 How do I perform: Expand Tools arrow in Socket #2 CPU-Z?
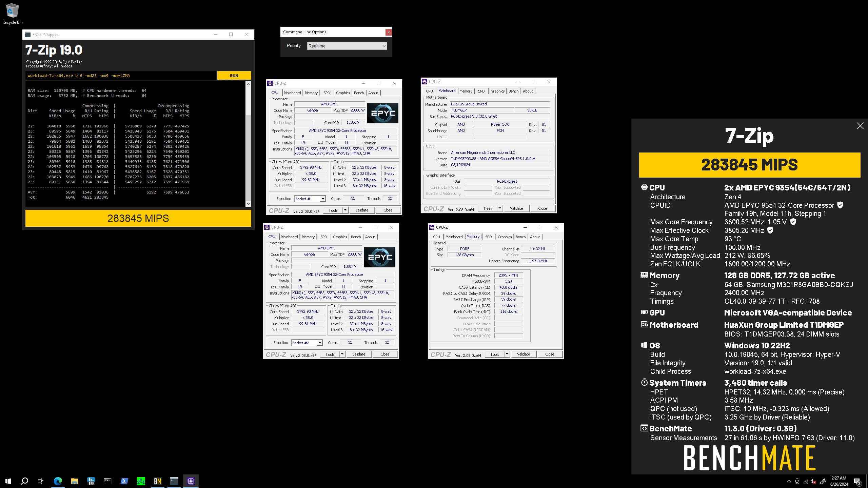(x=342, y=354)
